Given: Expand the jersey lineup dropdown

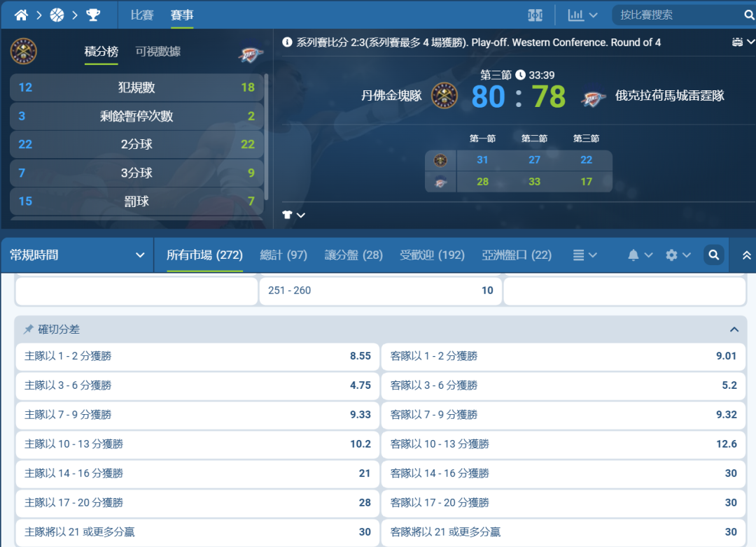Looking at the screenshot, I should point(293,215).
